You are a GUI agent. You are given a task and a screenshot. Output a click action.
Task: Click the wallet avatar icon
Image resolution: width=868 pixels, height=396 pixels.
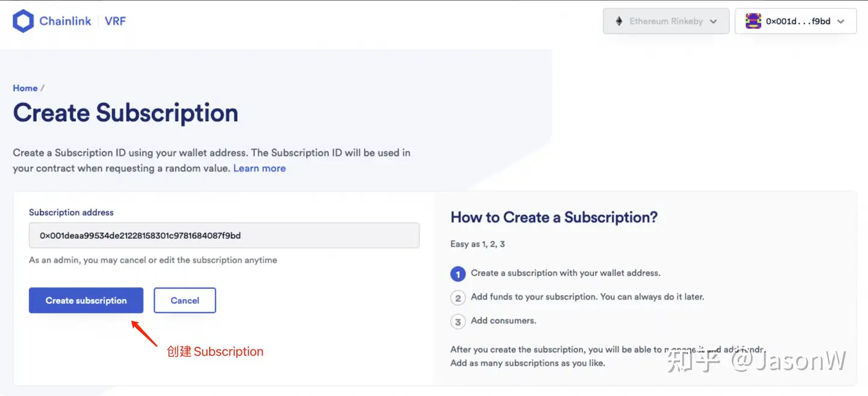point(753,21)
